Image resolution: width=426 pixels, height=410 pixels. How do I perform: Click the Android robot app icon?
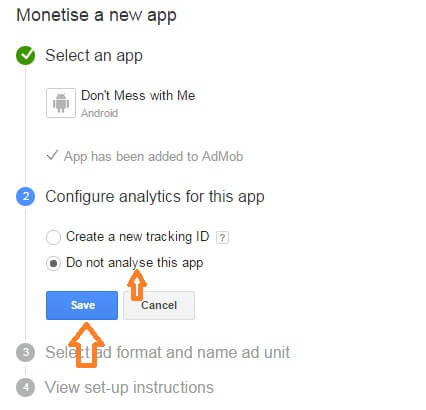coord(61,103)
